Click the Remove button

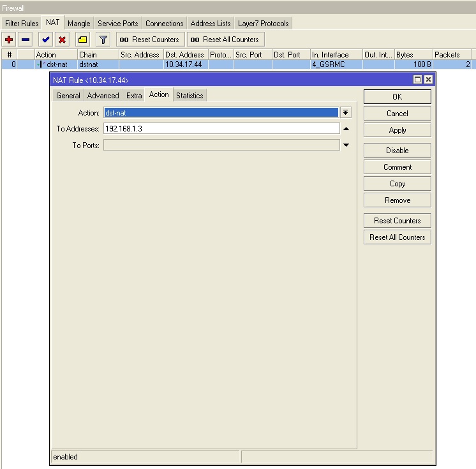(x=397, y=200)
